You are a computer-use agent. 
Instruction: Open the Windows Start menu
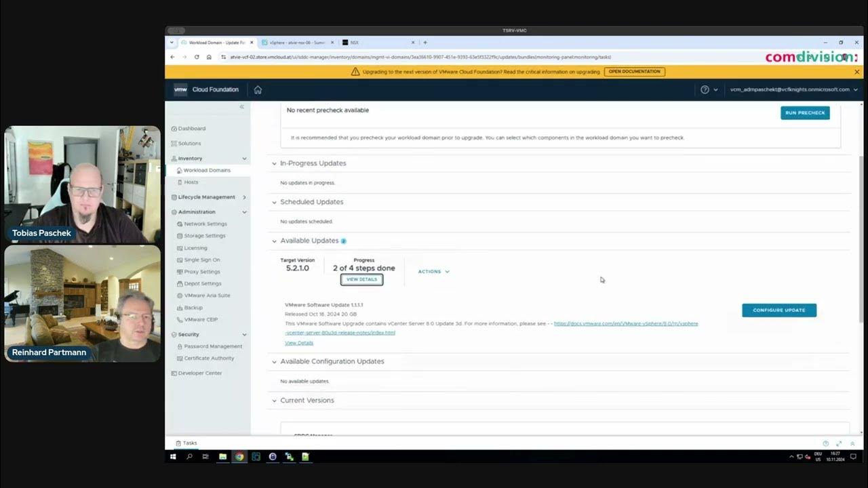point(173,457)
